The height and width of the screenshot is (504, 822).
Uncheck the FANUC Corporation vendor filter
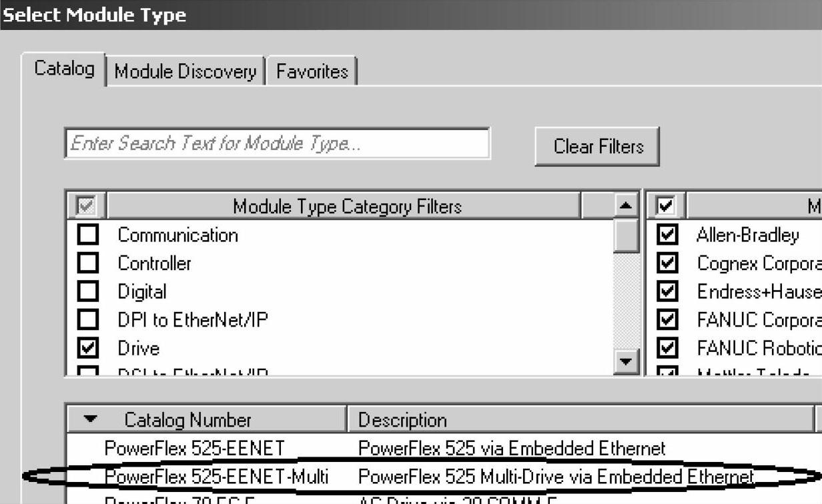667,320
